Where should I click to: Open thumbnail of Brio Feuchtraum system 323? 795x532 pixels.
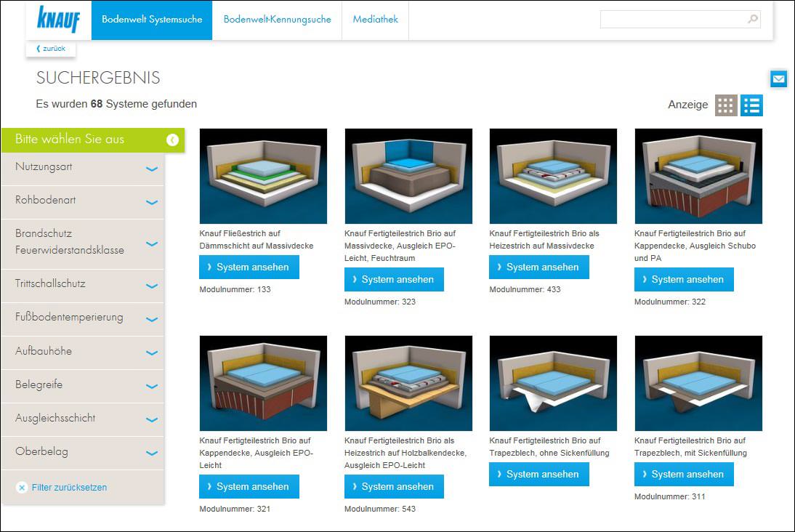[x=408, y=176]
